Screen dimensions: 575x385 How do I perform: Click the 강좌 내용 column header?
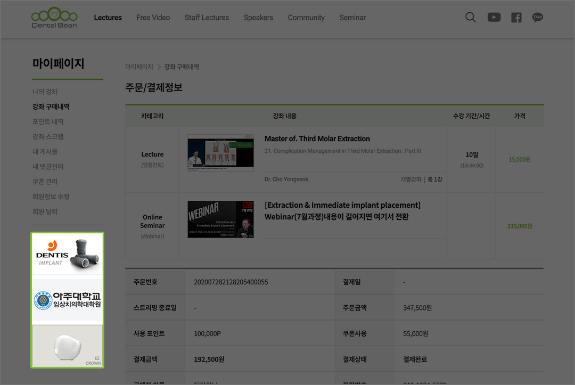[285, 116]
